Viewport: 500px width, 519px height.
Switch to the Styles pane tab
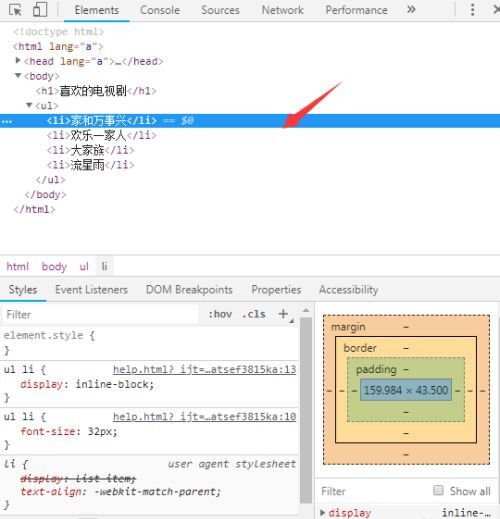[23, 289]
